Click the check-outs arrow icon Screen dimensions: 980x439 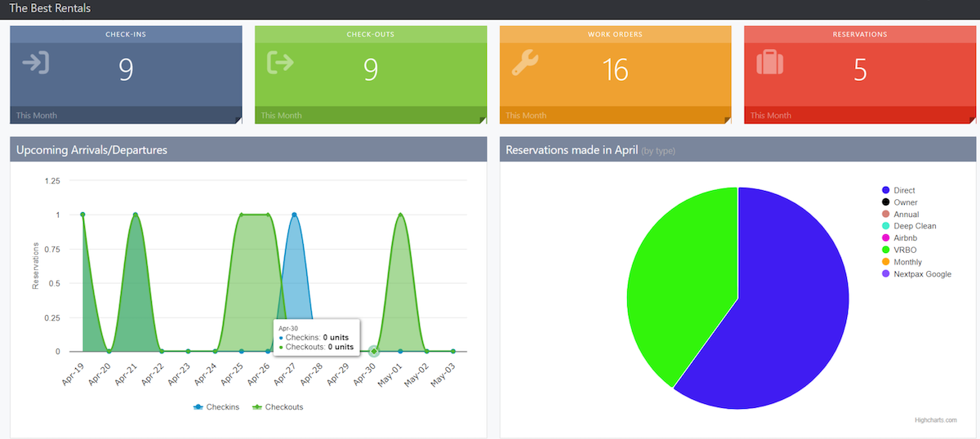point(280,63)
